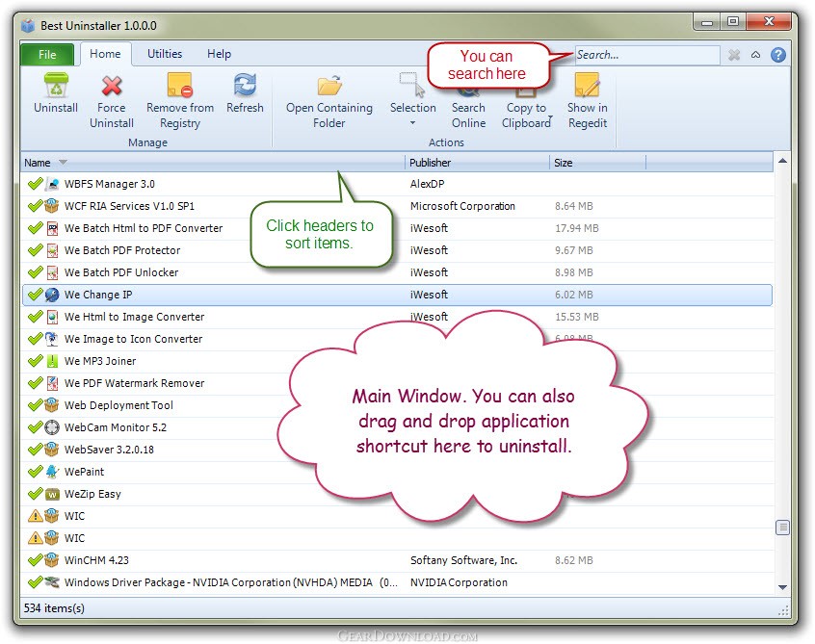Click the vertical scrollbar thumb
This screenshot has height=644, width=815.
click(782, 528)
